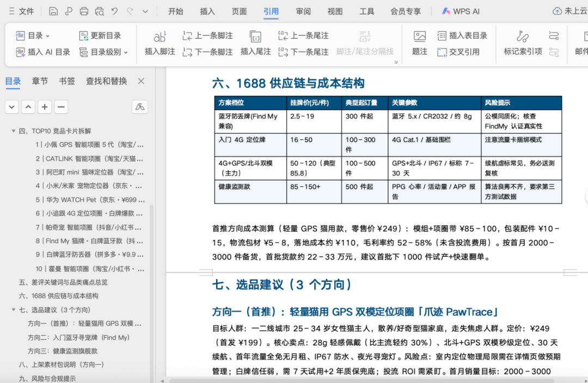
Task: Jump to 五、差评关键词与品类痛点总览
Action: pos(63,282)
